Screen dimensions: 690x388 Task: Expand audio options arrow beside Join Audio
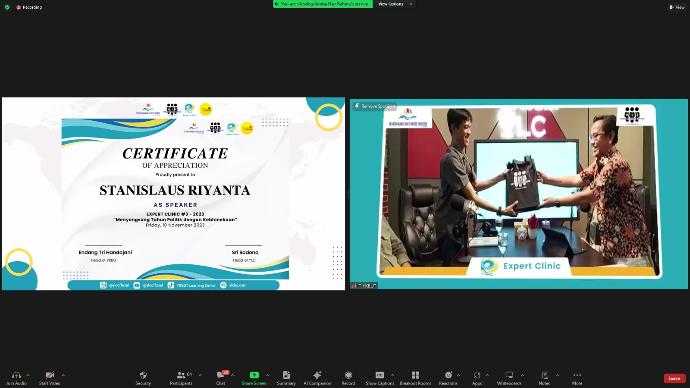28,375
